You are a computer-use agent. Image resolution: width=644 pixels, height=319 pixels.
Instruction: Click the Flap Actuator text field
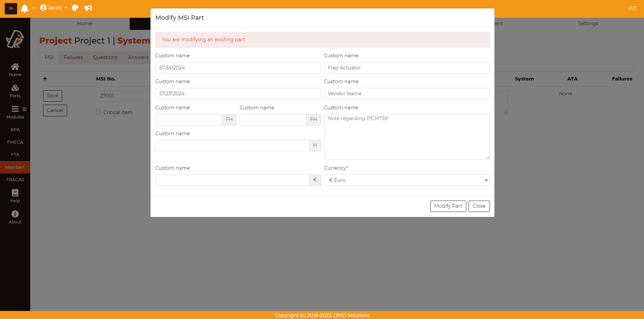(406, 68)
